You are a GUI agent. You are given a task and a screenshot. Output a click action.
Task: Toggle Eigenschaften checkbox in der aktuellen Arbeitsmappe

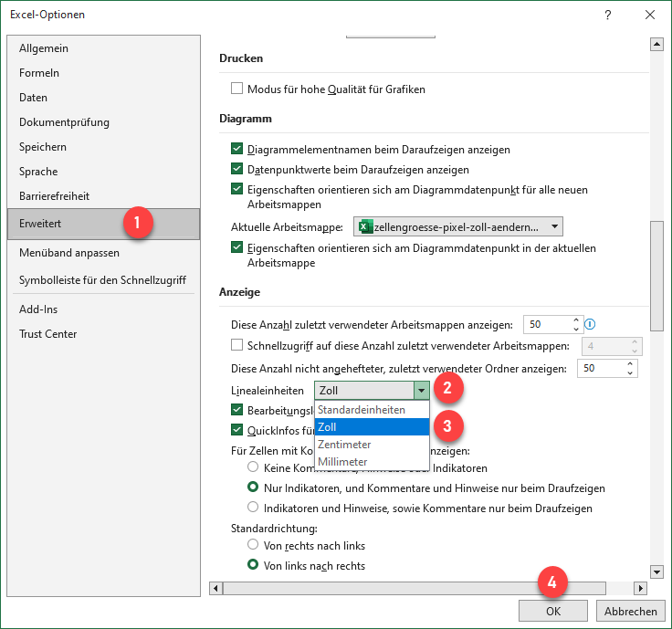click(237, 247)
